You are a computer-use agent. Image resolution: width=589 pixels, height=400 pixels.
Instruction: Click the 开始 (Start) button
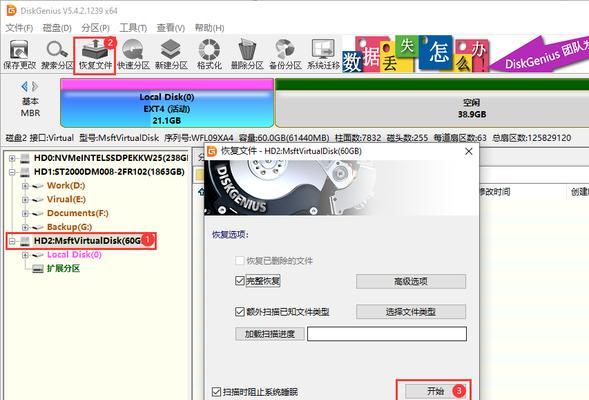435,391
